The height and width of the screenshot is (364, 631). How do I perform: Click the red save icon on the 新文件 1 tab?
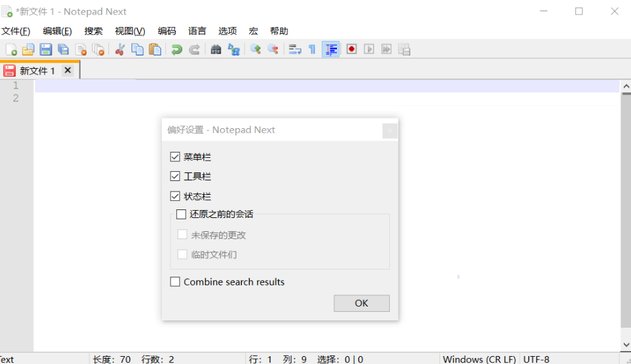9,71
